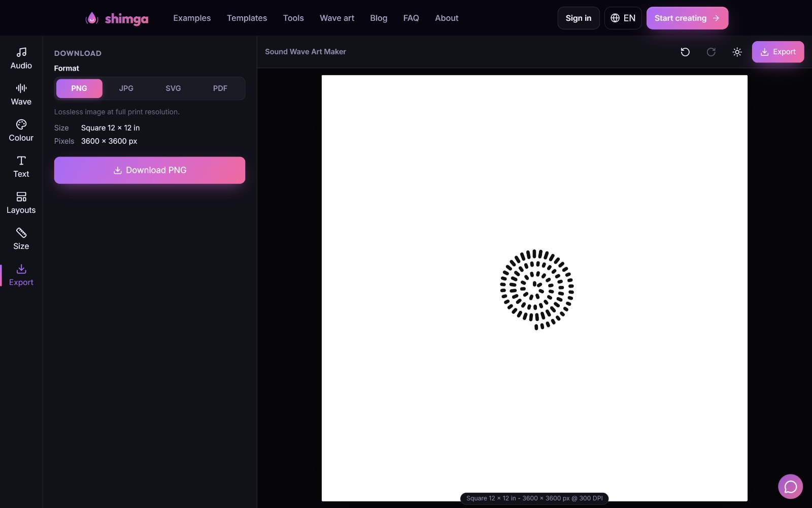Go to the FAQ page
Image resolution: width=812 pixels, height=508 pixels.
point(411,18)
